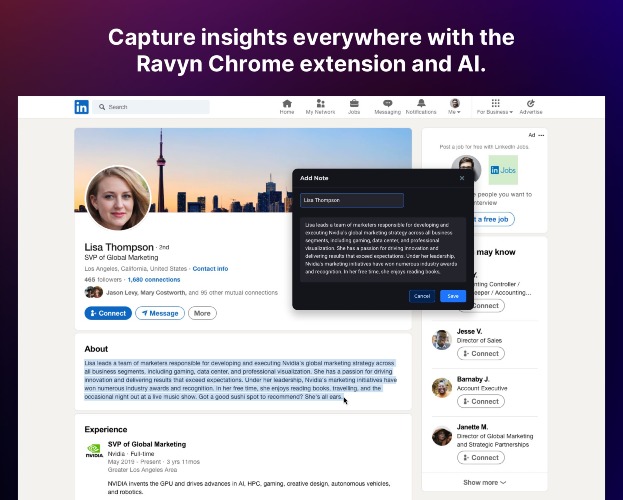Click the LinkedIn logo icon
This screenshot has height=500, width=623.
pos(81,107)
